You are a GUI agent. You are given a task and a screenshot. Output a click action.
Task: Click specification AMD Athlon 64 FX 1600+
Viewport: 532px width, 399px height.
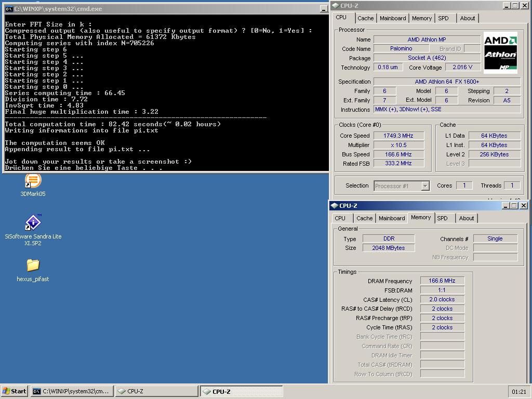pos(447,82)
